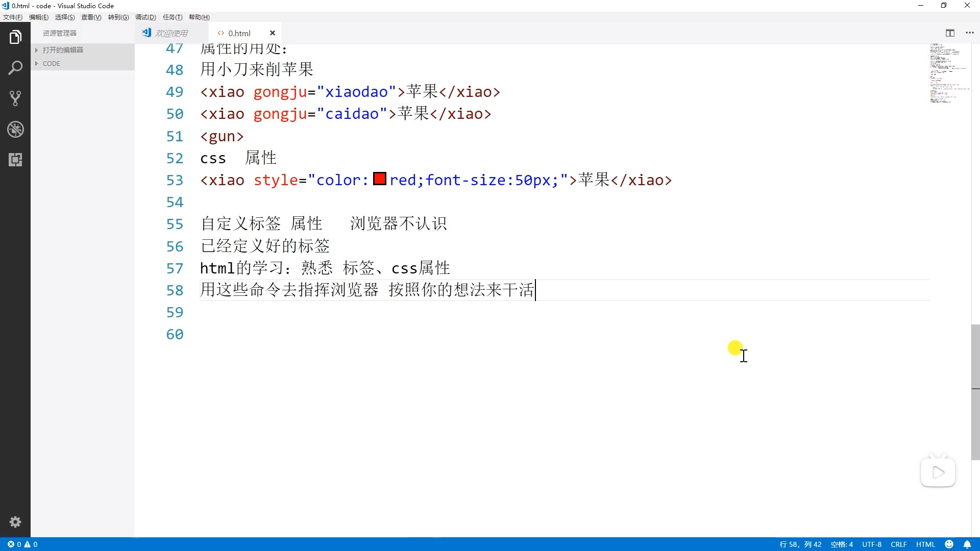Open the Explorer view icon
The image size is (980, 551).
[x=15, y=37]
